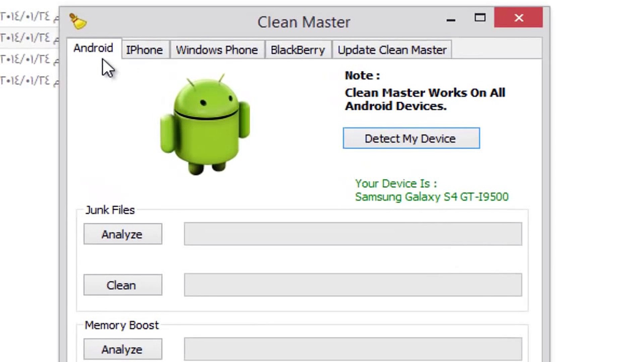Switch to the BlackBerry tab
The image size is (644, 362).
point(298,50)
